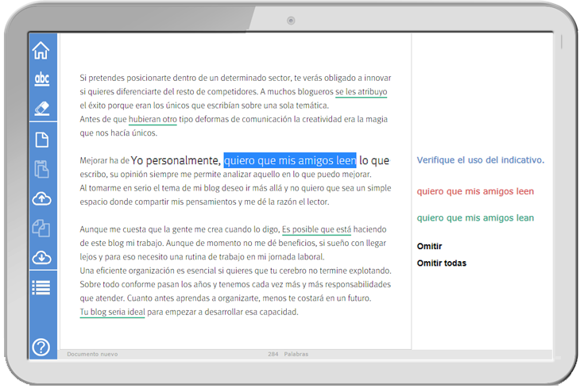Image resolution: width=580 pixels, height=392 pixels.
Task: Click the copy pages icon
Action: coord(41,229)
